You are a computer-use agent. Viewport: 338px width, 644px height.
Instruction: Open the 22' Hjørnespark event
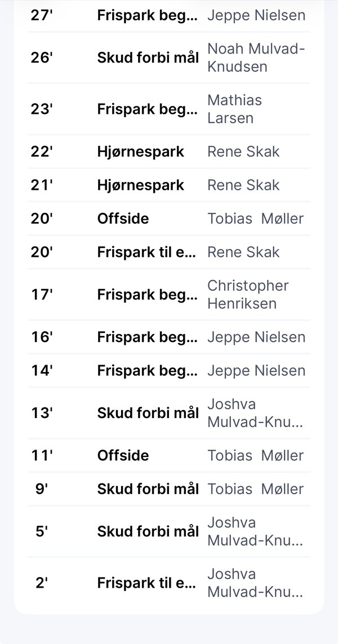(x=140, y=152)
